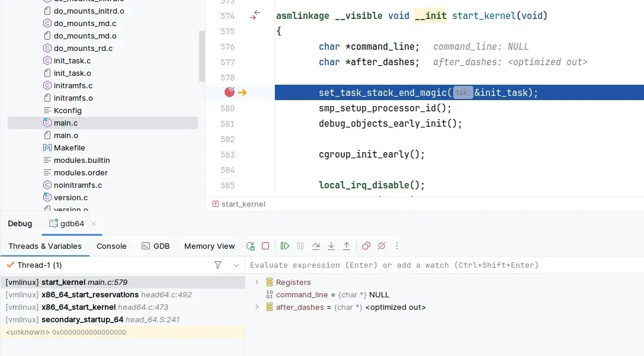Click line number 580 in gutter
This screenshot has width=644, height=356.
click(227, 108)
